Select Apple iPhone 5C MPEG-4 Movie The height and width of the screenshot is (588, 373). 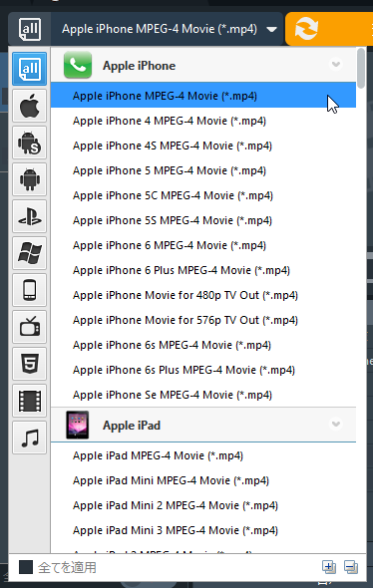tap(203, 195)
